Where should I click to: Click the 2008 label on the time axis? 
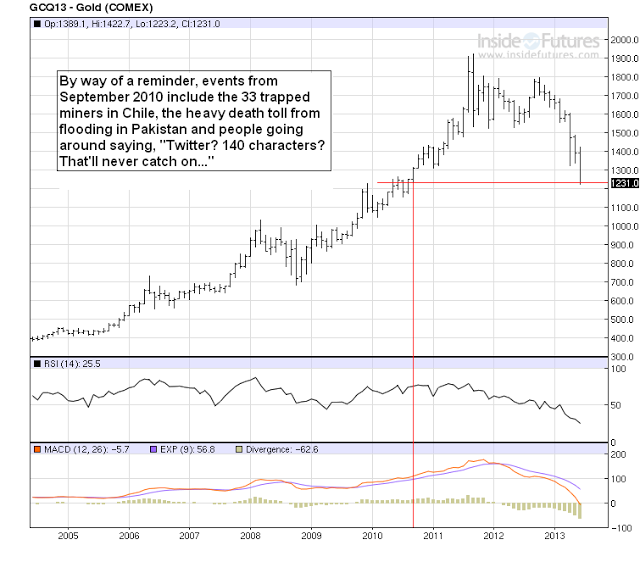(250, 537)
